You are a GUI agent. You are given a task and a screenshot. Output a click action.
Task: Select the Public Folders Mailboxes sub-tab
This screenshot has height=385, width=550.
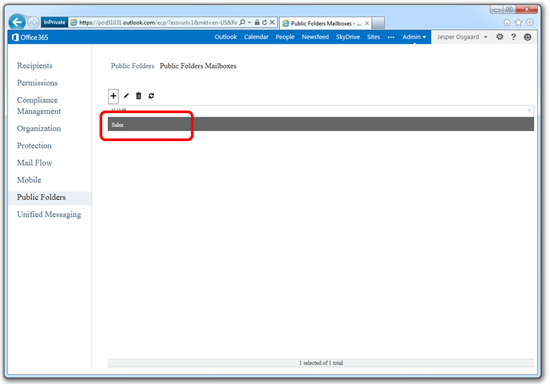[198, 66]
